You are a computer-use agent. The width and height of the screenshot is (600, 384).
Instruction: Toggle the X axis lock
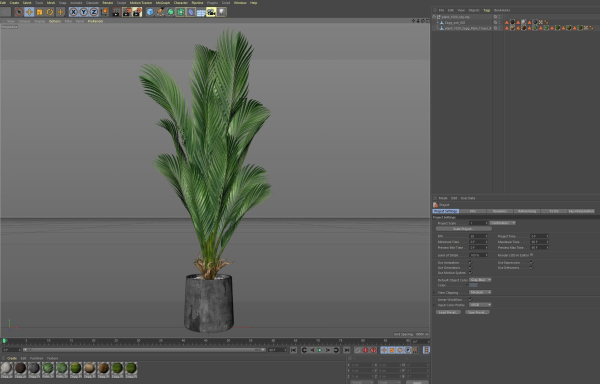tap(73, 12)
